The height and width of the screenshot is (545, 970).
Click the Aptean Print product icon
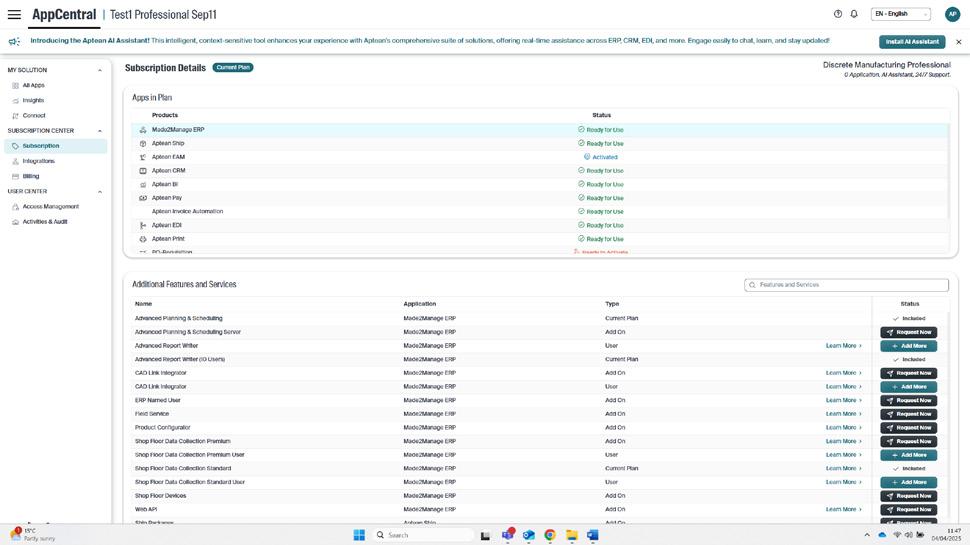tap(143, 239)
